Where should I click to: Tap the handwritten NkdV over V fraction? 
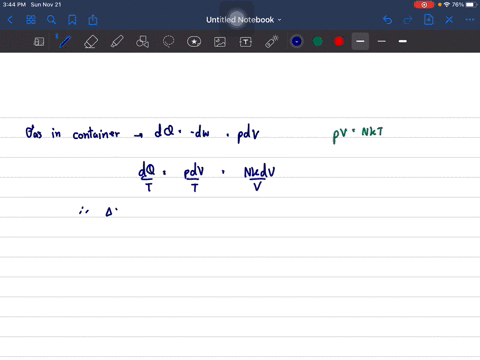(259, 178)
